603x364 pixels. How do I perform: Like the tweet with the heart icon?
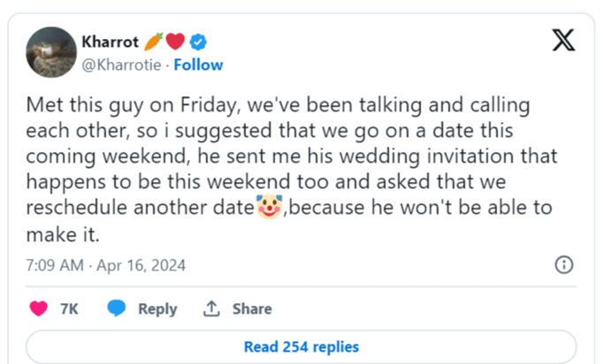pyautogui.click(x=38, y=308)
